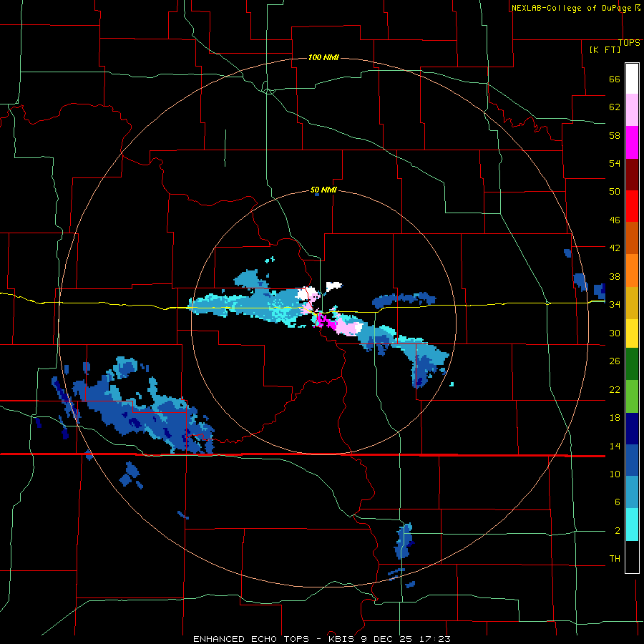Click the legend value 18

[x=615, y=418]
